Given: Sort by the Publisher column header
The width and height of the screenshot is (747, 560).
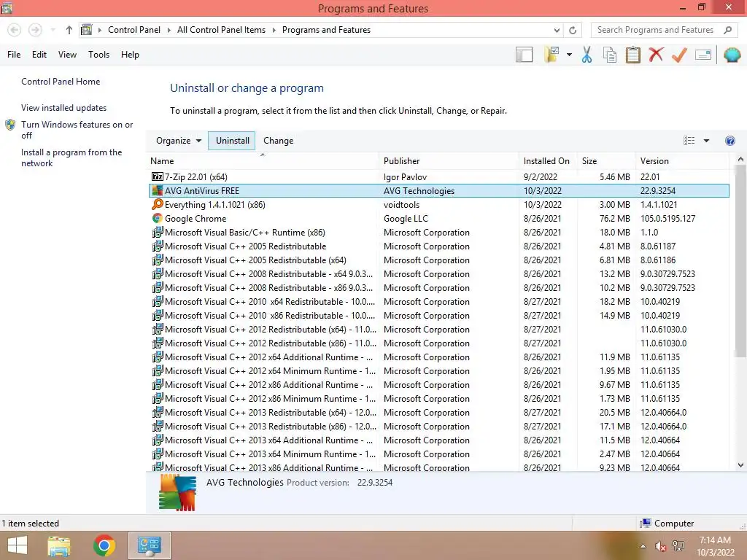Looking at the screenshot, I should (x=449, y=161).
